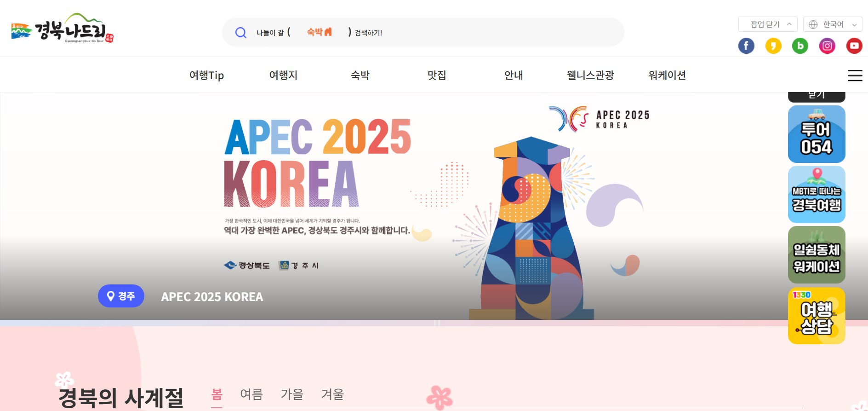Open the hamburger full menu icon
Screen dimensions: 868x411
click(x=855, y=75)
